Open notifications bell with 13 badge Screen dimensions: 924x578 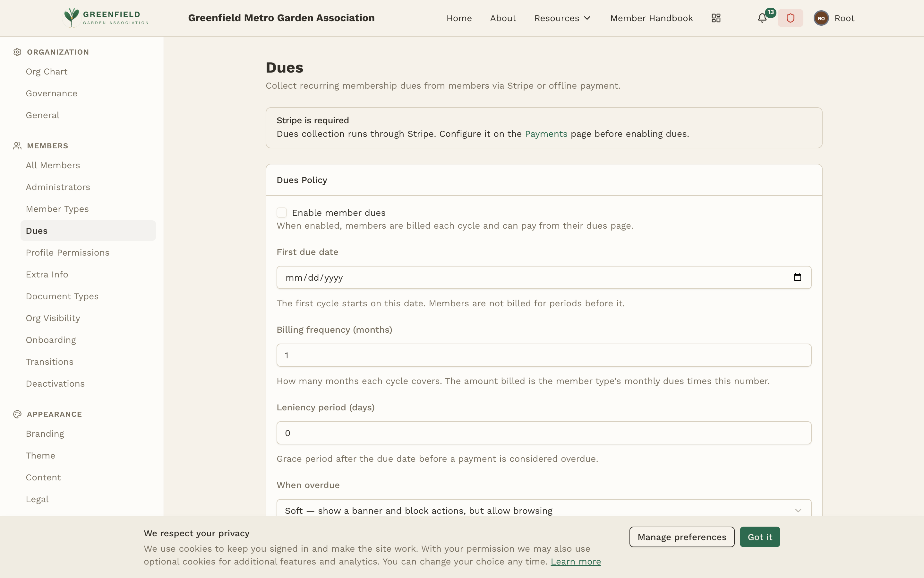point(762,18)
